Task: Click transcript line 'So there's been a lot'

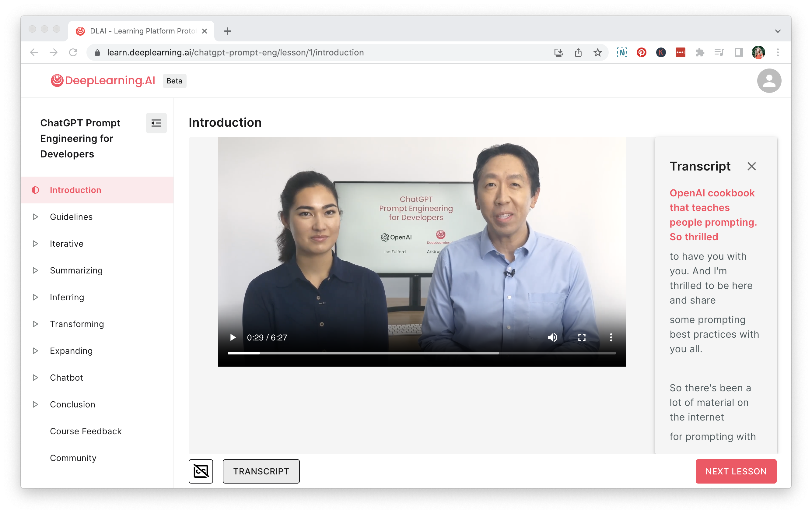Action: tap(710, 402)
